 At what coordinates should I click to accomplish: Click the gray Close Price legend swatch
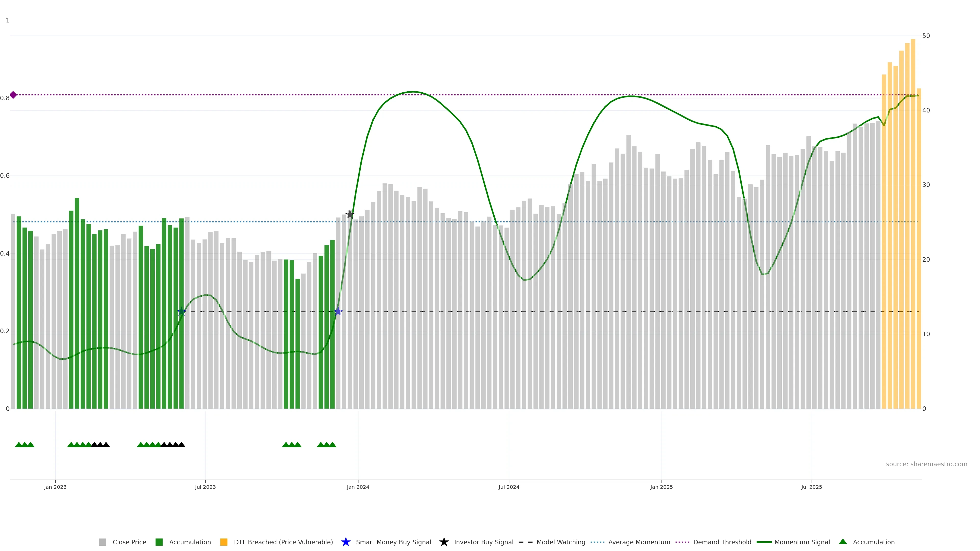coord(103,542)
